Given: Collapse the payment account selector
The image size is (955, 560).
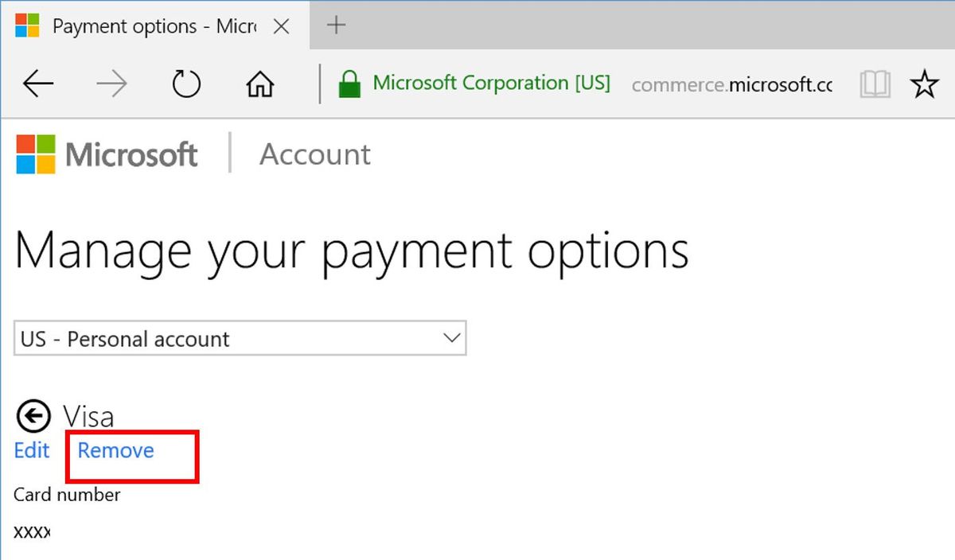Looking at the screenshot, I should 450,338.
